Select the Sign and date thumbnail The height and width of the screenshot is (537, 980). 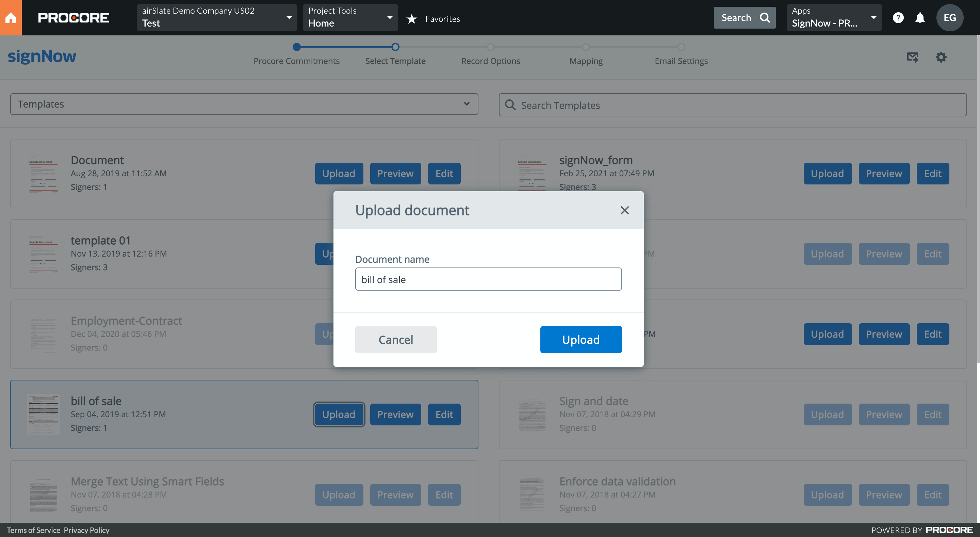tap(532, 414)
